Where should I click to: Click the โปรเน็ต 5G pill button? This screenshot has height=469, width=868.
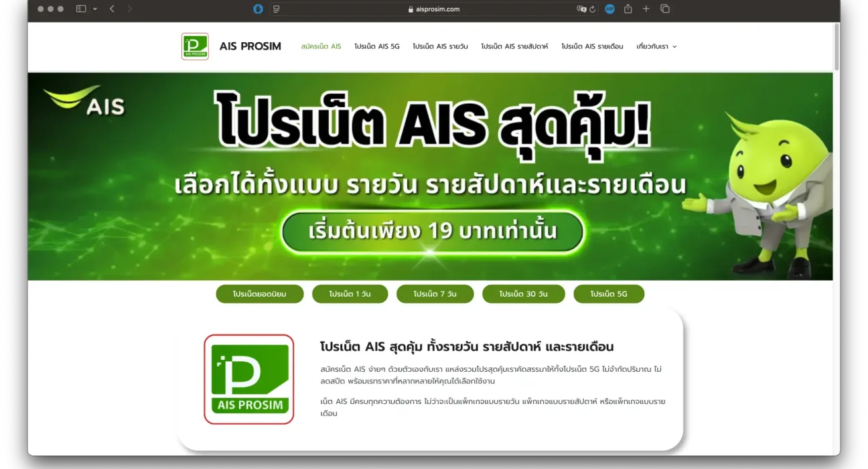609,294
